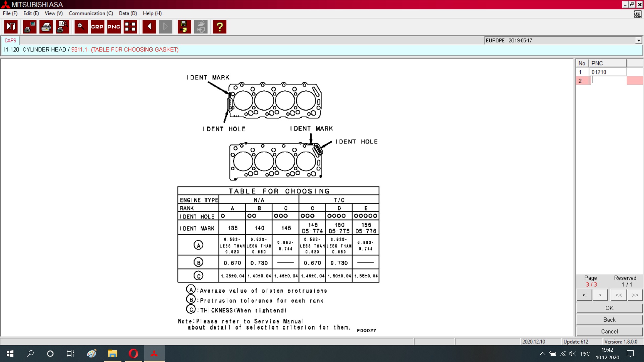Click the exit door toolbar icon

pos(11,27)
